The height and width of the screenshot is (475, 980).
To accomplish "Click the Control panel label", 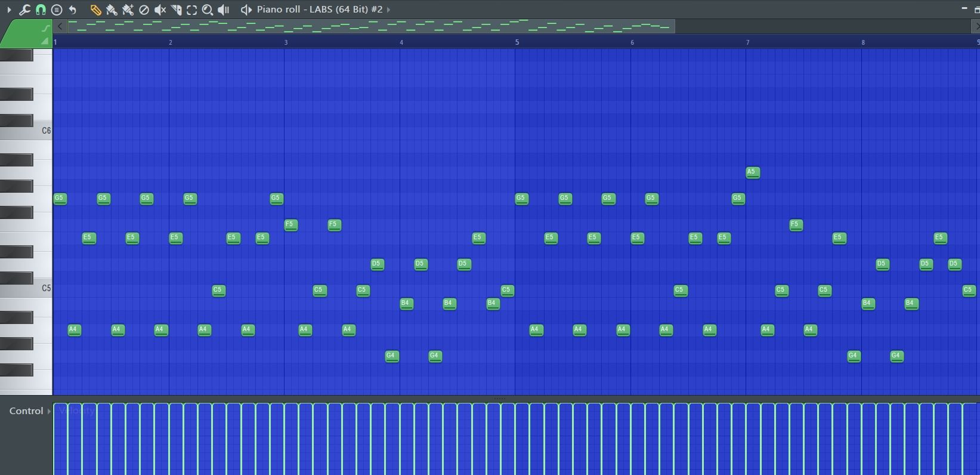I will click(26, 411).
